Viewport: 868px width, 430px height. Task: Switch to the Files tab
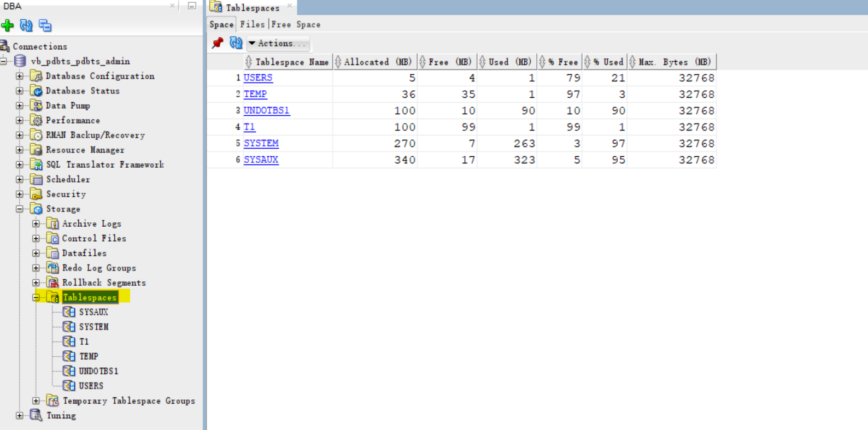click(x=252, y=25)
